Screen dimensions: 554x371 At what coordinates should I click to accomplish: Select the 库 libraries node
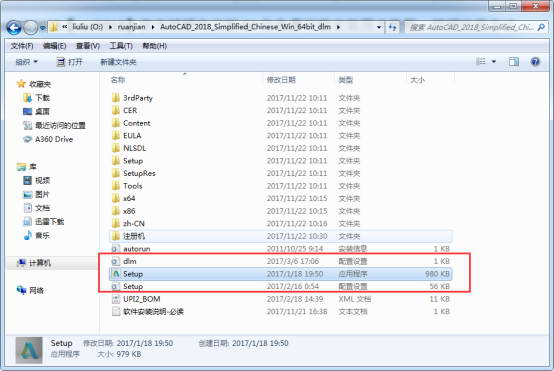click(x=27, y=167)
